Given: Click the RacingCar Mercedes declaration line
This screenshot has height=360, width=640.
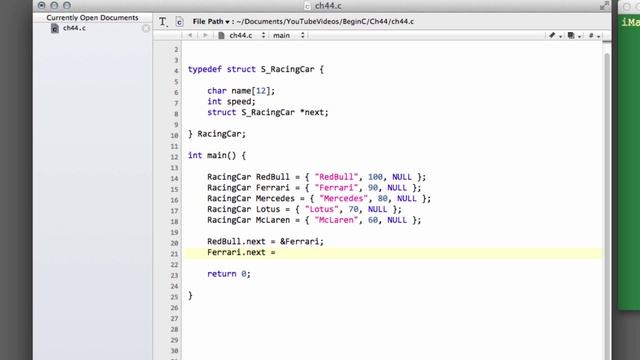Looking at the screenshot, I should [319, 198].
